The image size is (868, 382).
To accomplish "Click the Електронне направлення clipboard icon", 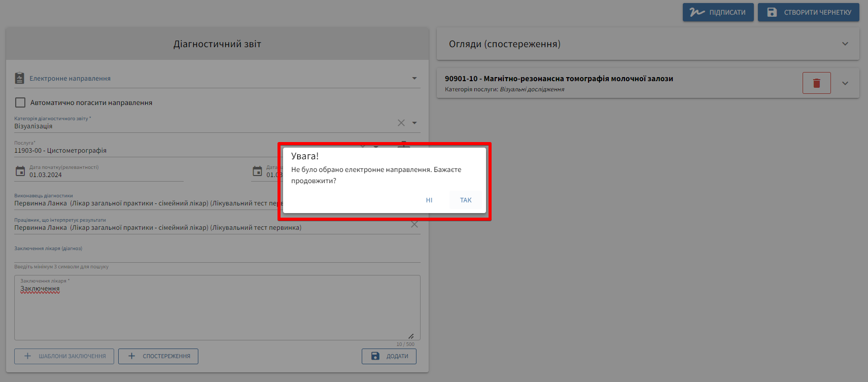I will click(20, 78).
